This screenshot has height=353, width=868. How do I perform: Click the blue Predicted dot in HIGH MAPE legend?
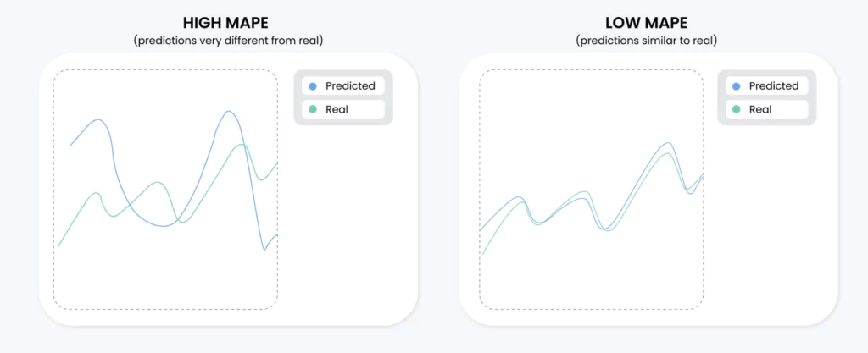(x=313, y=86)
